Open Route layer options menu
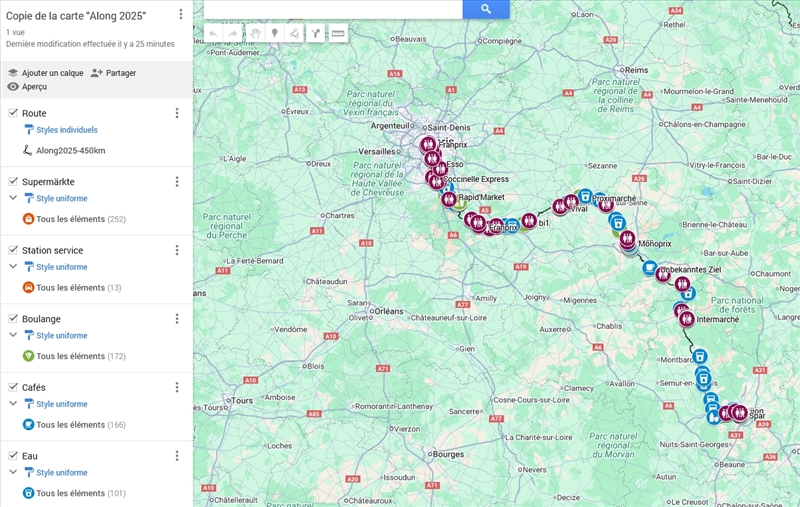 [177, 113]
